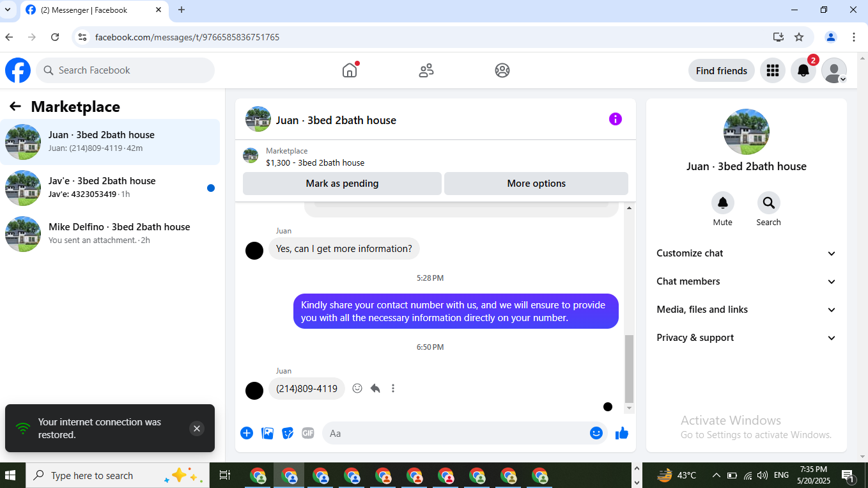Click Mark as pending button
868x488 pixels.
(x=342, y=184)
